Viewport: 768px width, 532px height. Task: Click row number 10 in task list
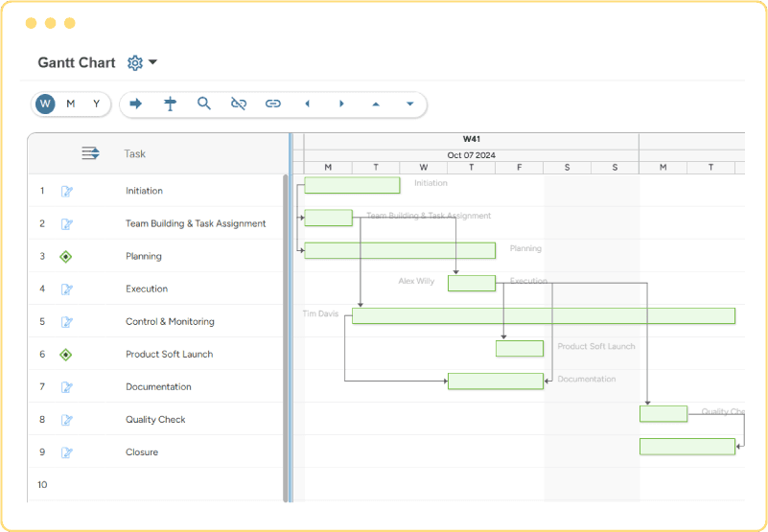(x=42, y=484)
